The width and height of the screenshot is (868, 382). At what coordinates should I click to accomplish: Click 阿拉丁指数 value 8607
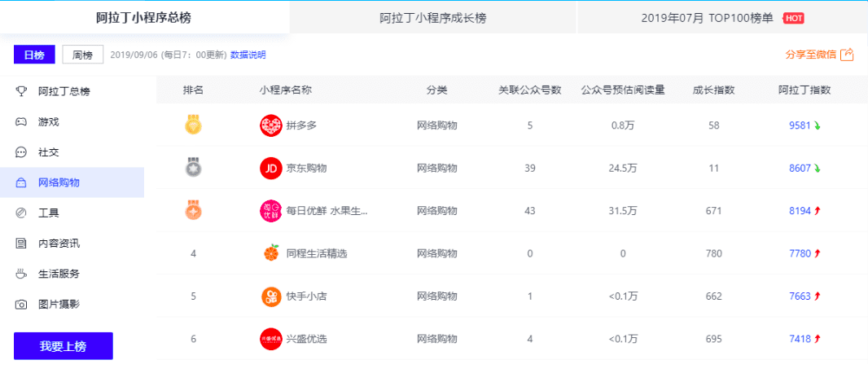coord(800,169)
